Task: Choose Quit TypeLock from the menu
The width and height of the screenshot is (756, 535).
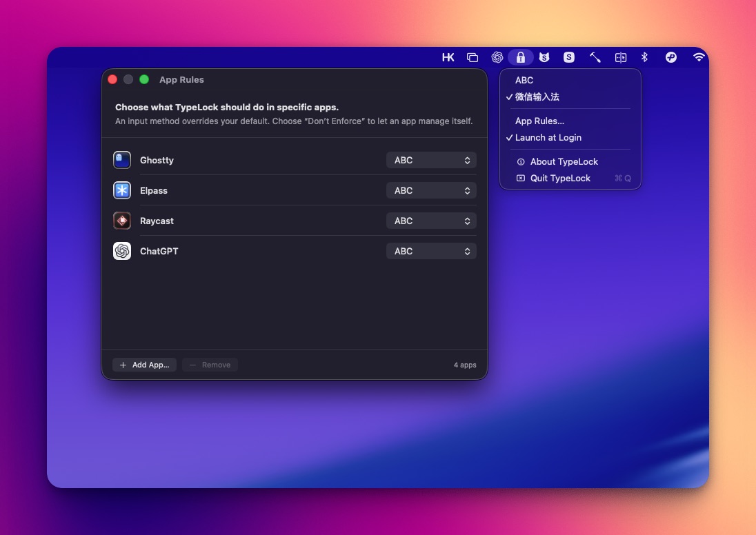Action: (x=570, y=179)
